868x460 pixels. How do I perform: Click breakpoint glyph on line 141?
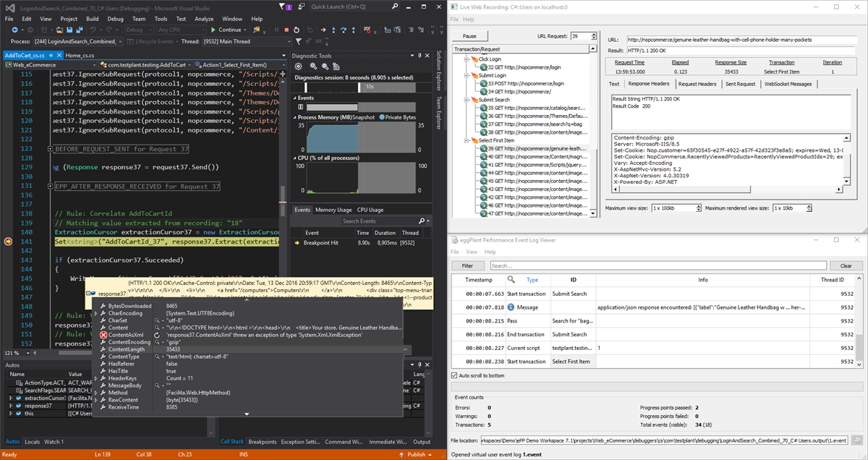tap(8, 242)
